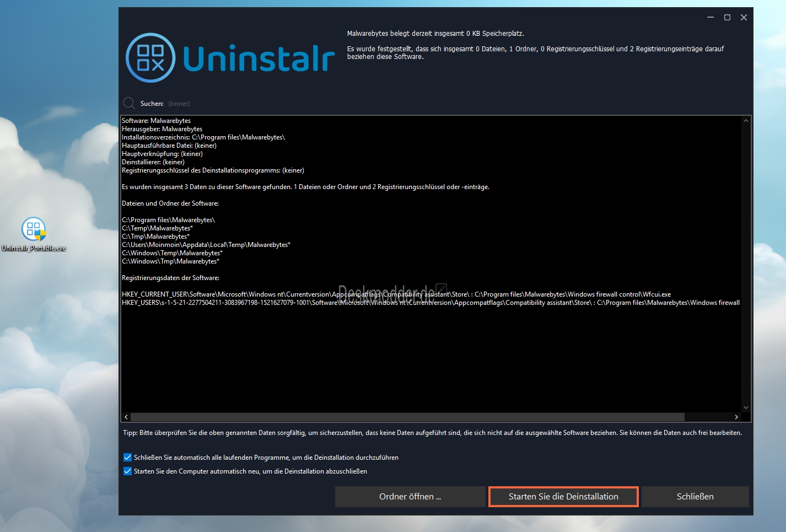Click the 'Hauptausführbare Datei: (keiner)' line
This screenshot has width=786, height=532.
(169, 146)
